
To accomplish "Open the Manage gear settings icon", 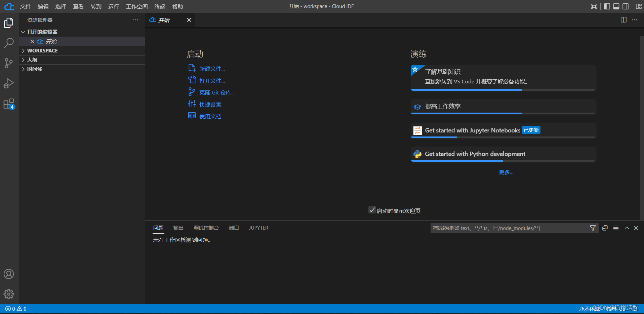I will (x=9, y=294).
